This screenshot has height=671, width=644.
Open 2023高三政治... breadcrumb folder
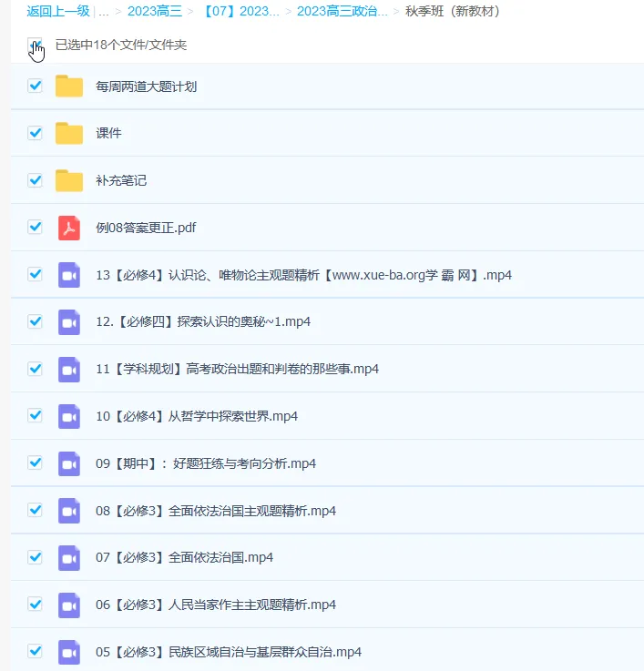click(x=342, y=12)
